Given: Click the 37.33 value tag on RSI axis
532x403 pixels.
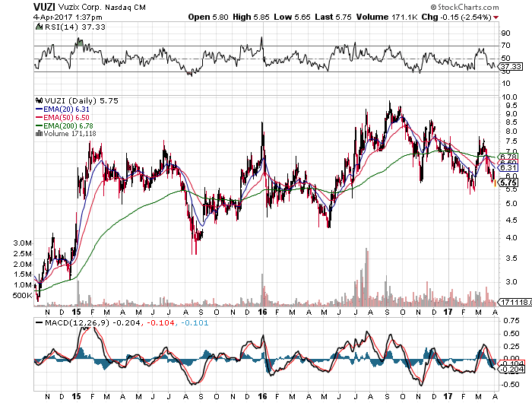Looking at the screenshot, I should tap(511, 67).
